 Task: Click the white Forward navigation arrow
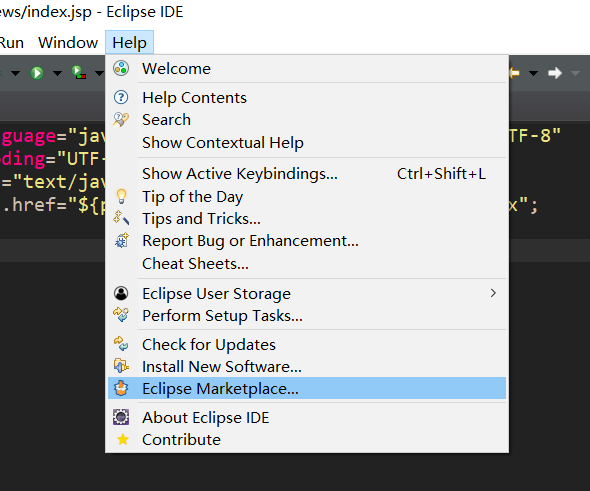(555, 73)
